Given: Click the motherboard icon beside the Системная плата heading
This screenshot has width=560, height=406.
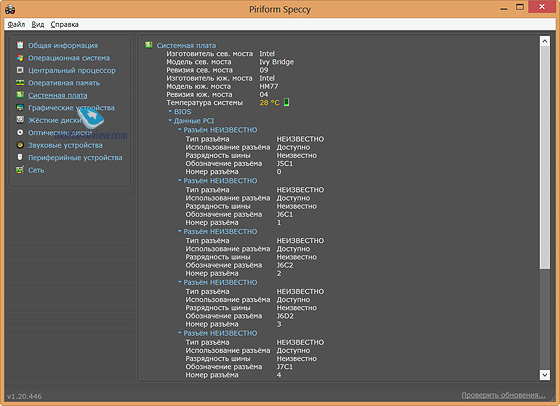Looking at the screenshot, I should tap(149, 45).
